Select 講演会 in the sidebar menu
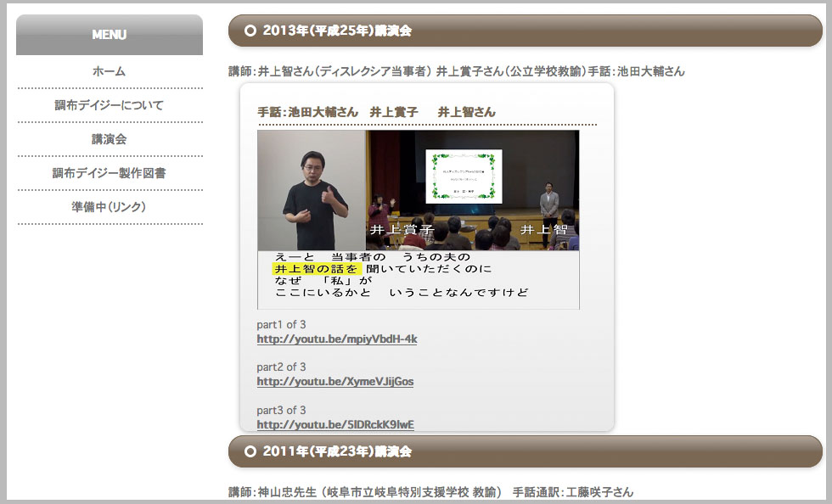The height and width of the screenshot is (504, 832). pyautogui.click(x=109, y=139)
